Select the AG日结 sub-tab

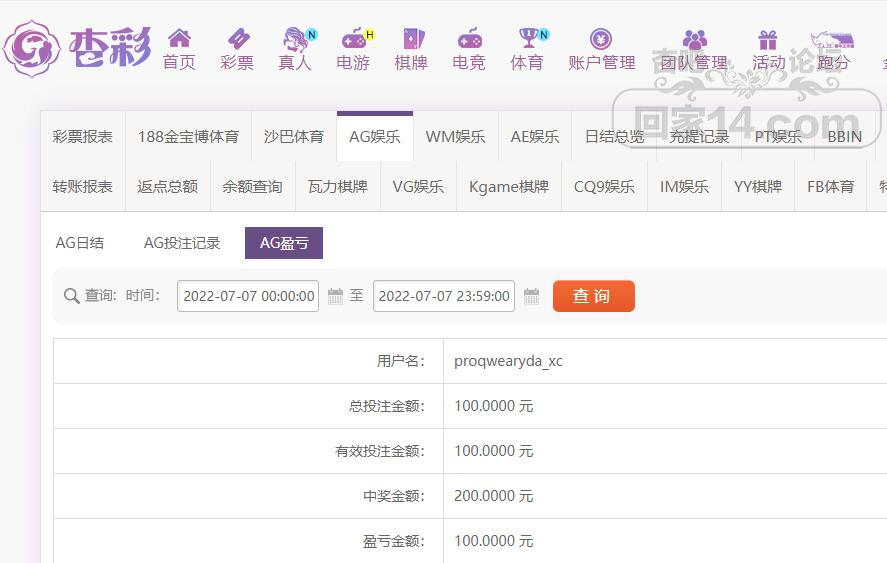80,243
